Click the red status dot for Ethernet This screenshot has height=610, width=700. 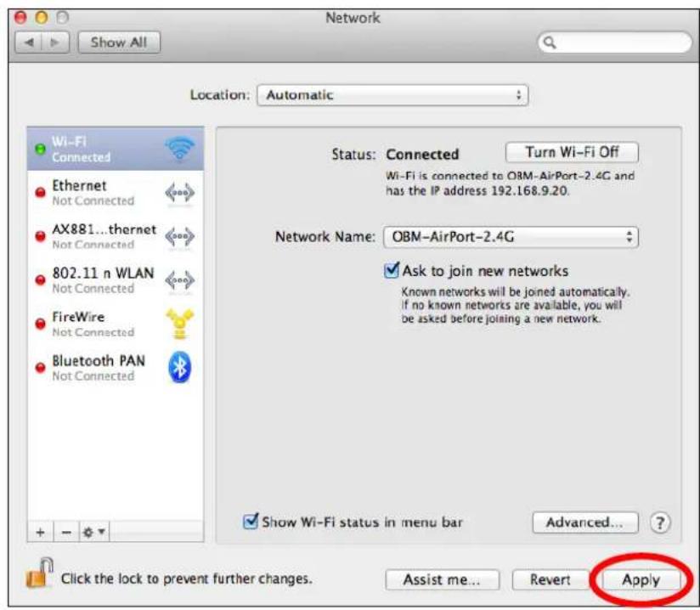click(x=40, y=193)
